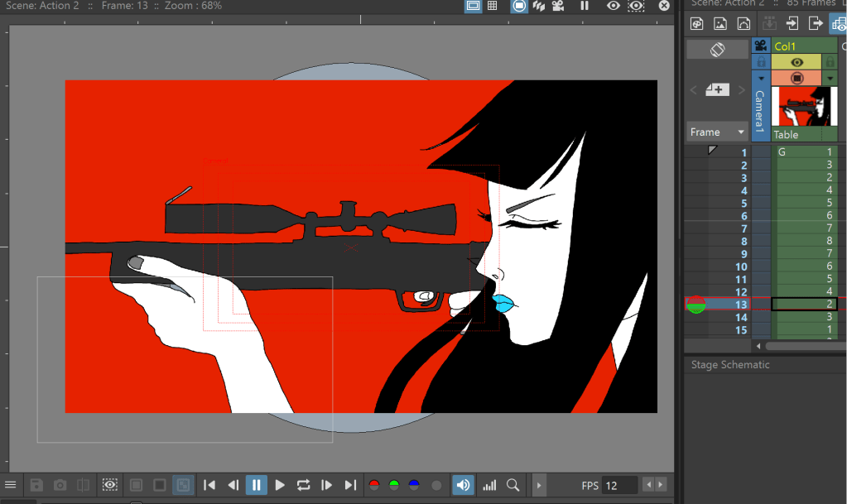Click the histogram icon in playback bar
The height and width of the screenshot is (504, 847).
[x=489, y=485]
